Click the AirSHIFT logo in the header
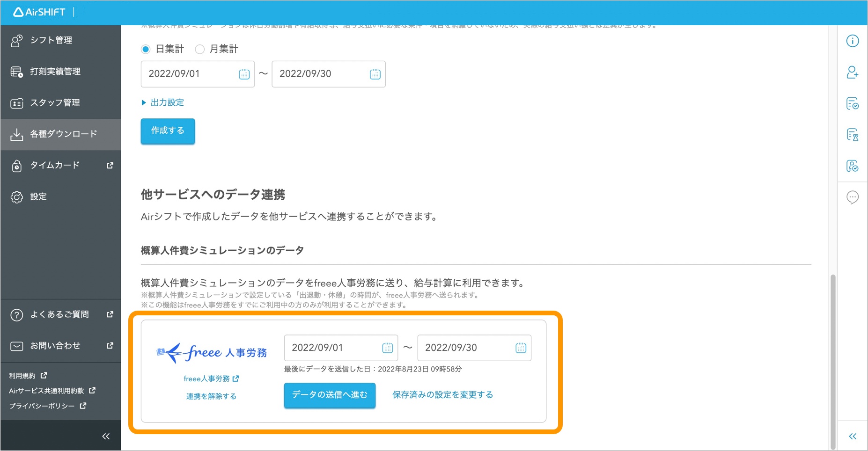 pyautogui.click(x=39, y=12)
